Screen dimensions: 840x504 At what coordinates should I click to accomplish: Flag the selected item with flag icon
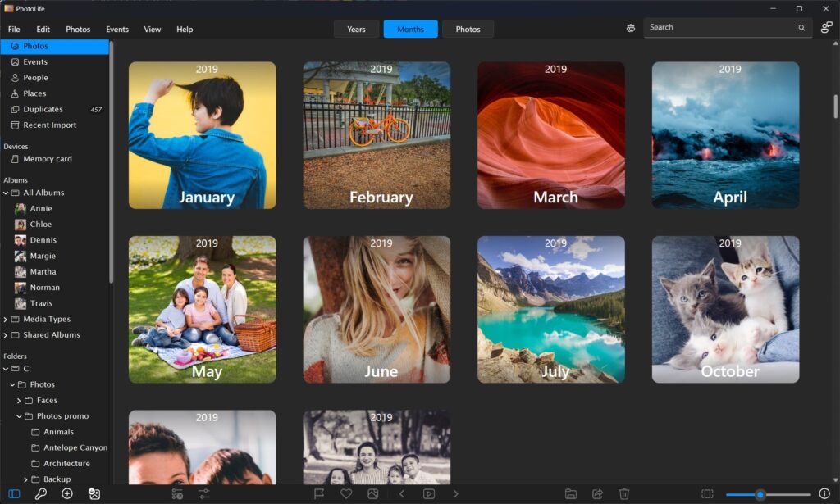pyautogui.click(x=319, y=494)
